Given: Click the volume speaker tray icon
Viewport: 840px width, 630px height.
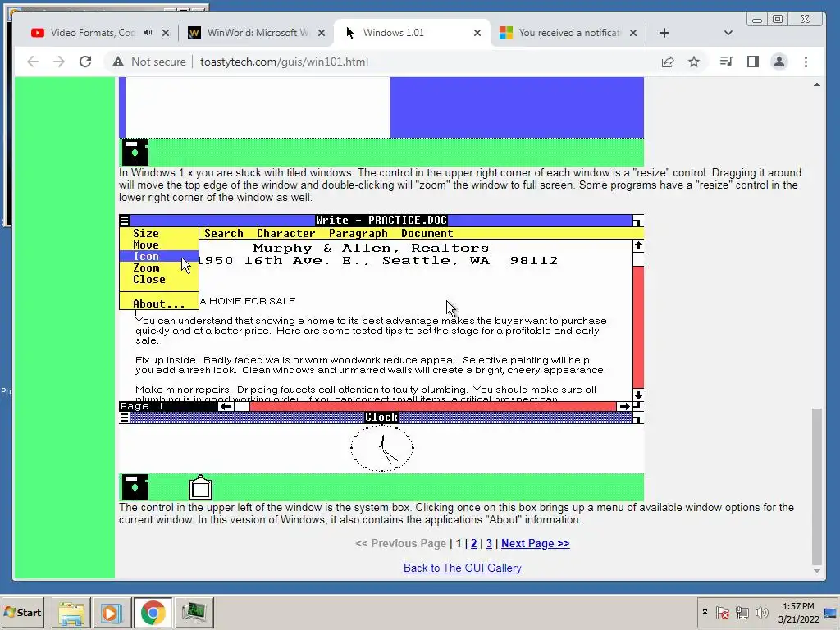Looking at the screenshot, I should point(761,612).
